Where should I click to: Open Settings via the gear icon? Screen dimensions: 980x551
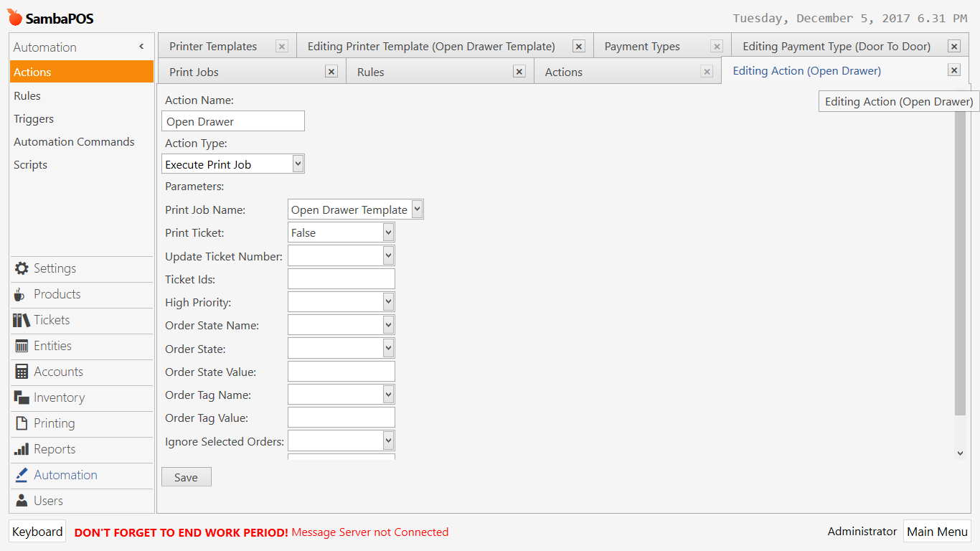pyautogui.click(x=22, y=268)
